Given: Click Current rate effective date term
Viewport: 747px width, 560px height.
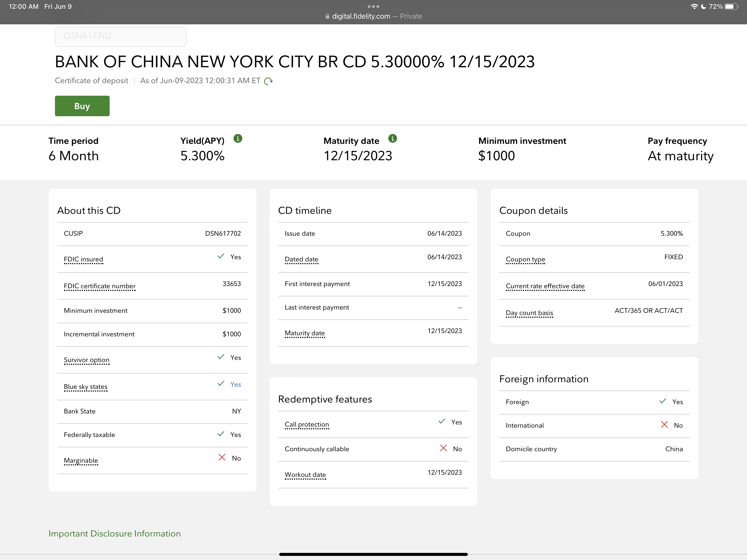Looking at the screenshot, I should point(545,286).
